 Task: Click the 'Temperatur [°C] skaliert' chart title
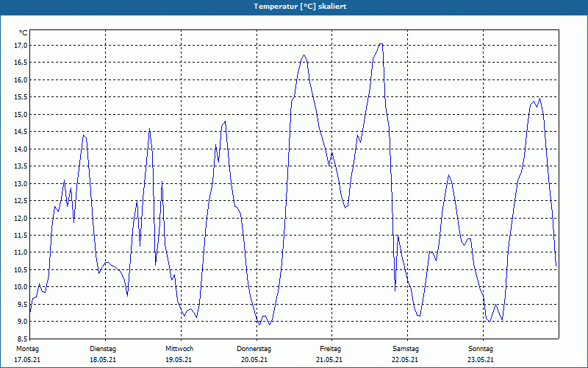click(x=300, y=7)
